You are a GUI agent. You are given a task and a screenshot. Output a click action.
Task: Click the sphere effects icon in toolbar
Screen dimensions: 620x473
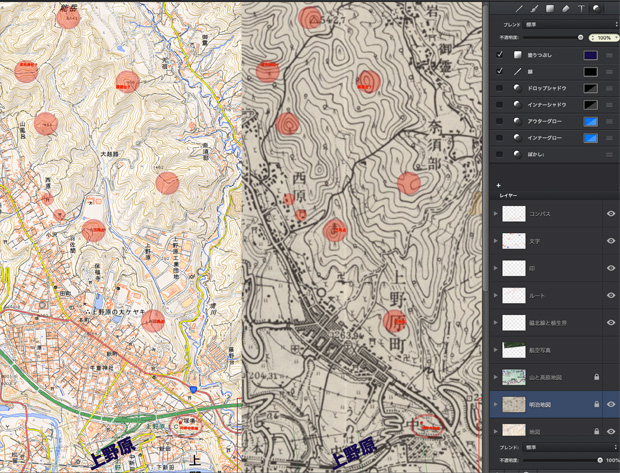tap(597, 7)
